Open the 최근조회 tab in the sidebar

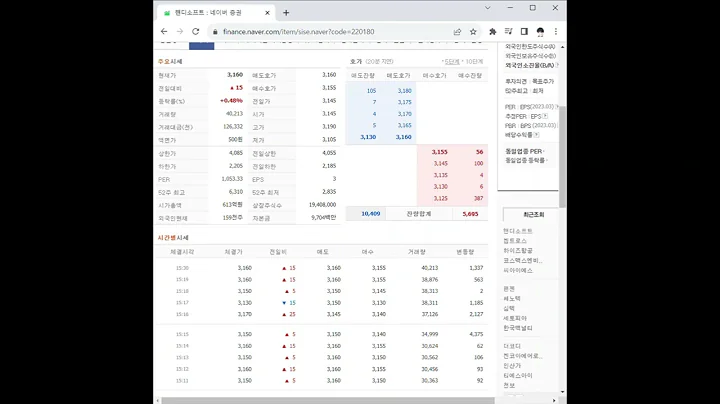[x=533, y=214]
